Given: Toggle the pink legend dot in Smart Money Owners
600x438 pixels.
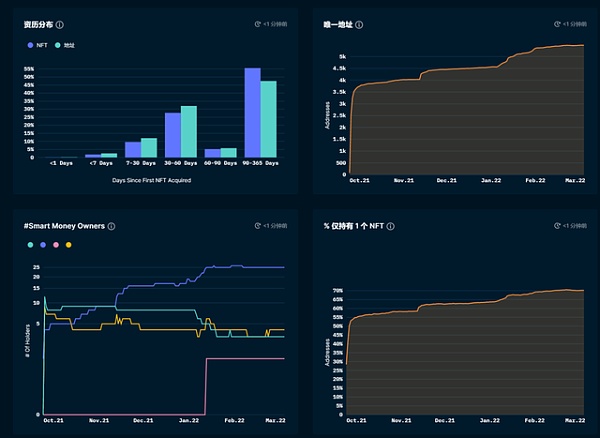Looking at the screenshot, I should click(55, 244).
